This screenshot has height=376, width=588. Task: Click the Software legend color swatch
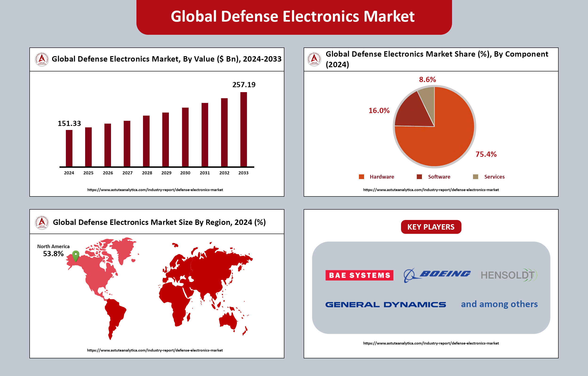[419, 176]
